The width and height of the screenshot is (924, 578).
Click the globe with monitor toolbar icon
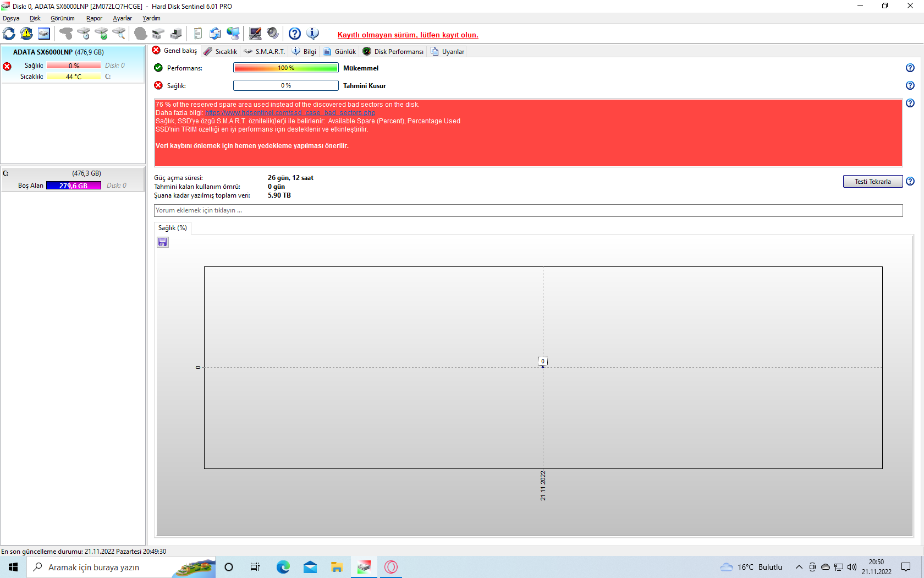233,34
